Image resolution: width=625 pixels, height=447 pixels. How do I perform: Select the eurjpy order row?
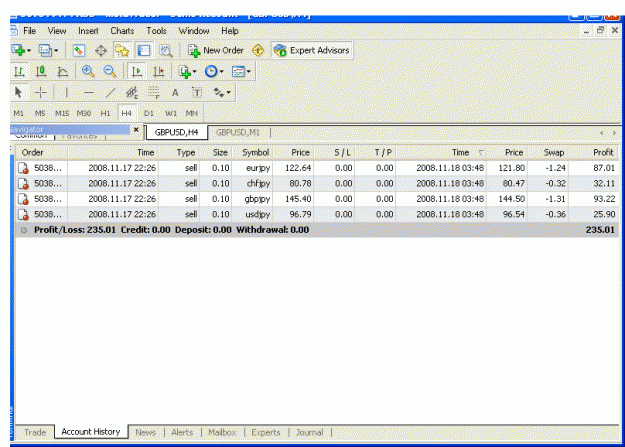tap(317, 168)
